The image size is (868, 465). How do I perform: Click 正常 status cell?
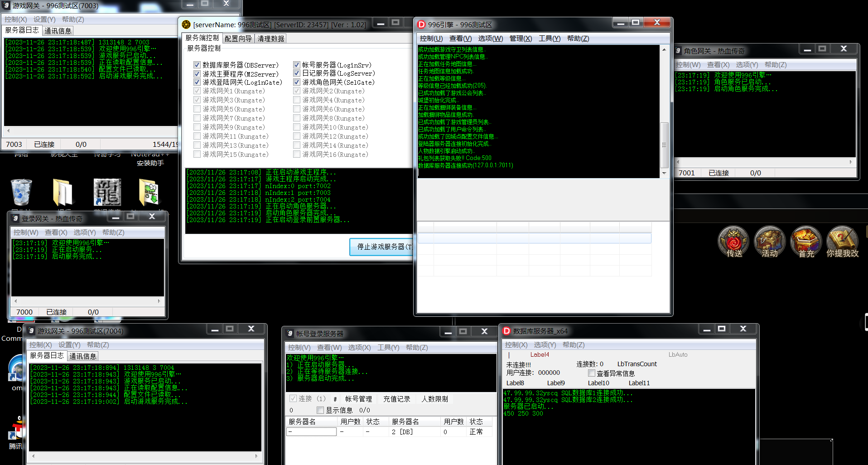[x=476, y=432]
